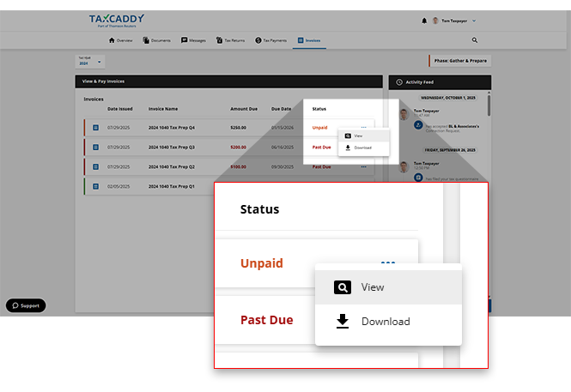571x392 pixels.
Task: Select '2024 1040 Tax Prep Q1' invoice name
Action: (x=172, y=186)
